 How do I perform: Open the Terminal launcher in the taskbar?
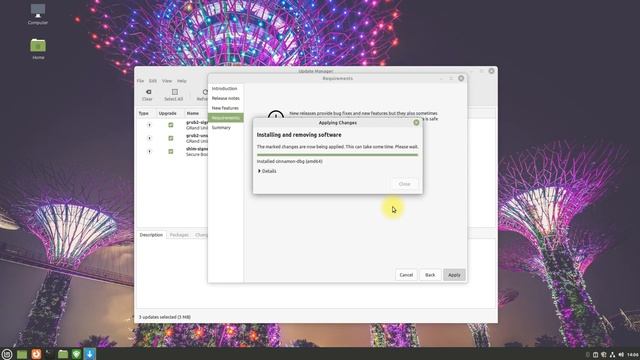[49, 354]
